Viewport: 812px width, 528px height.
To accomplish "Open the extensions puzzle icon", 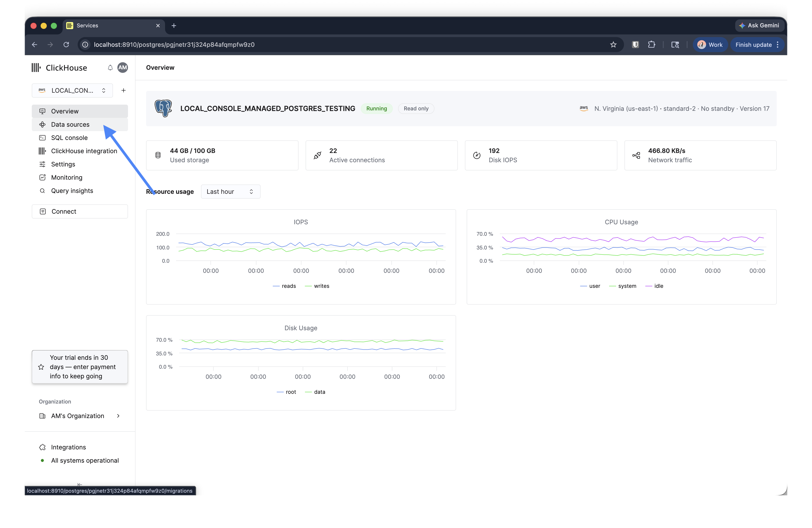I will (652, 45).
